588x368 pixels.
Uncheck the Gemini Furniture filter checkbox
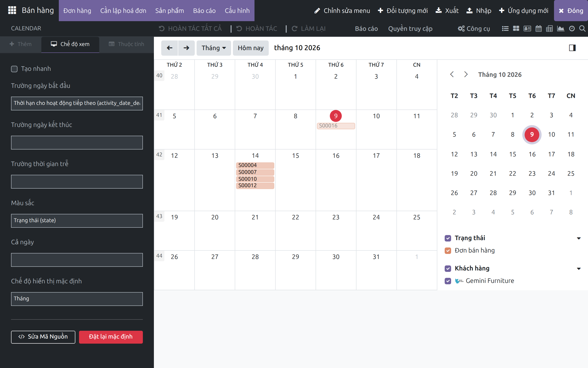point(448,281)
